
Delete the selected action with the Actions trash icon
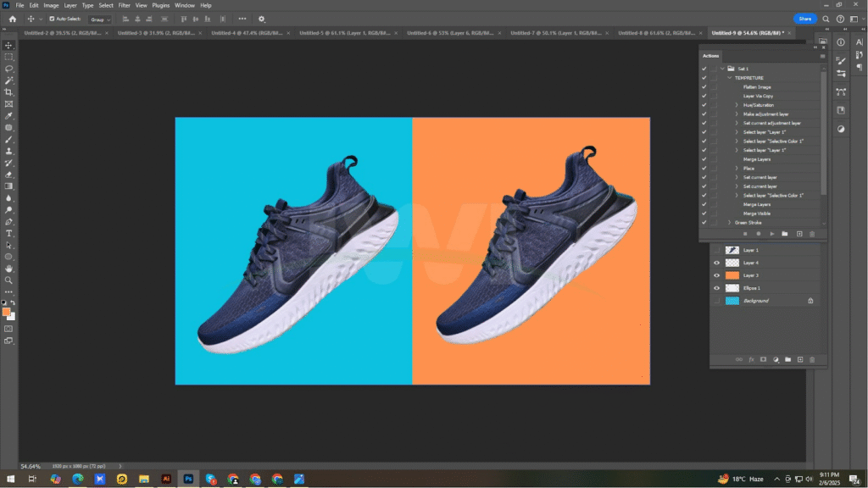click(812, 234)
